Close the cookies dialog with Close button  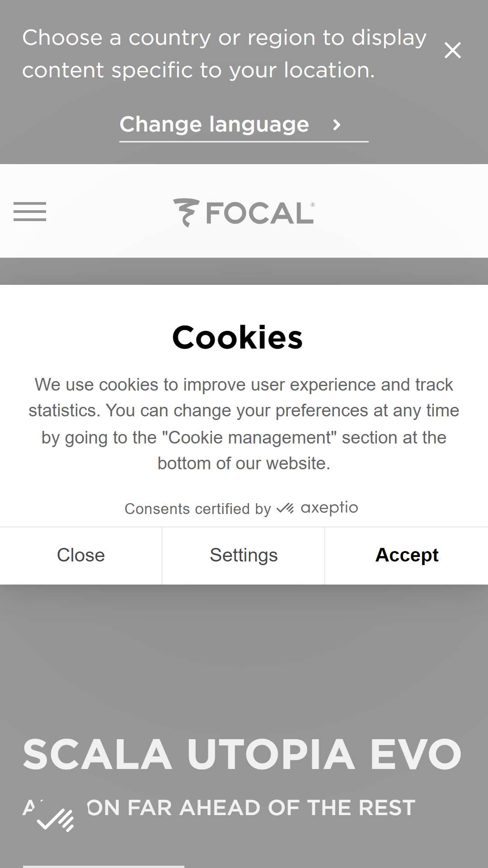[x=81, y=555]
